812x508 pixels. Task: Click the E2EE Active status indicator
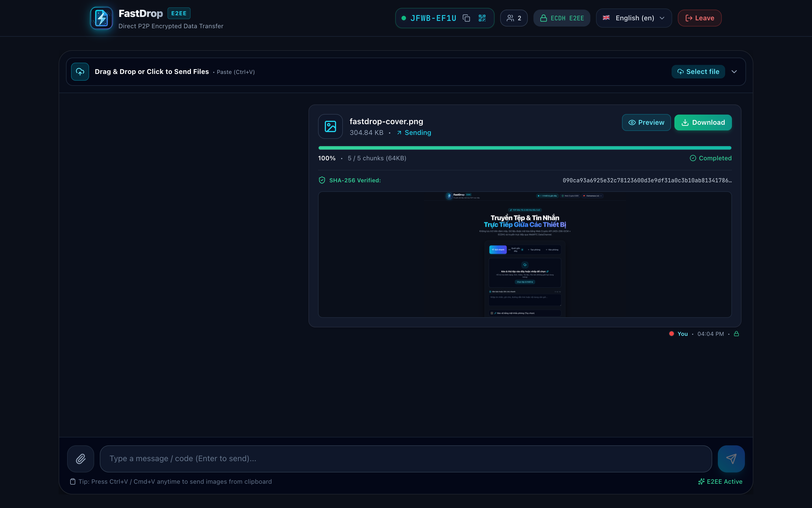(x=720, y=481)
